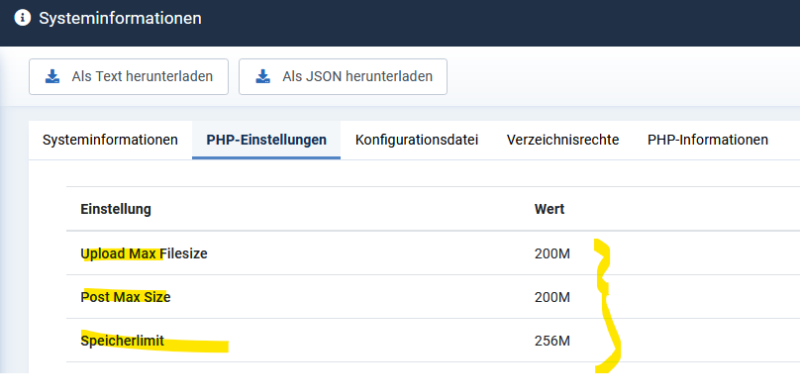Select the PHP-Einstellungen tab
800x378 pixels.
pos(266,140)
